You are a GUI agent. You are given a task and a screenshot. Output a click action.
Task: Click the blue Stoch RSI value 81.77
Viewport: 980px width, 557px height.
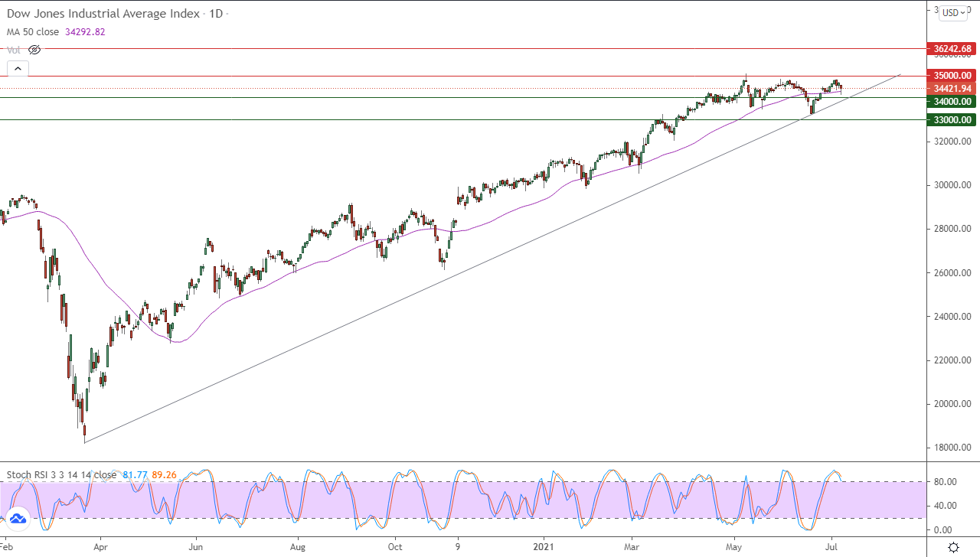point(135,474)
